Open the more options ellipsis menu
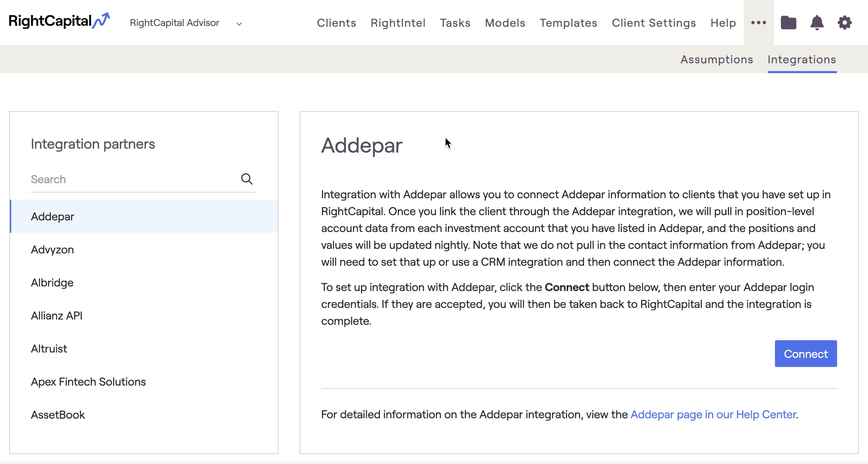Image resolution: width=868 pixels, height=464 pixels. click(x=758, y=23)
